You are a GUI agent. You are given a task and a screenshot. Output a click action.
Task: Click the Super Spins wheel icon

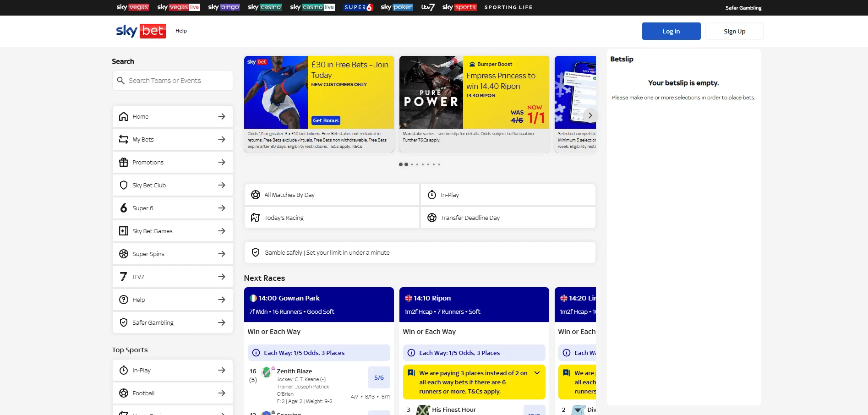[x=124, y=254]
